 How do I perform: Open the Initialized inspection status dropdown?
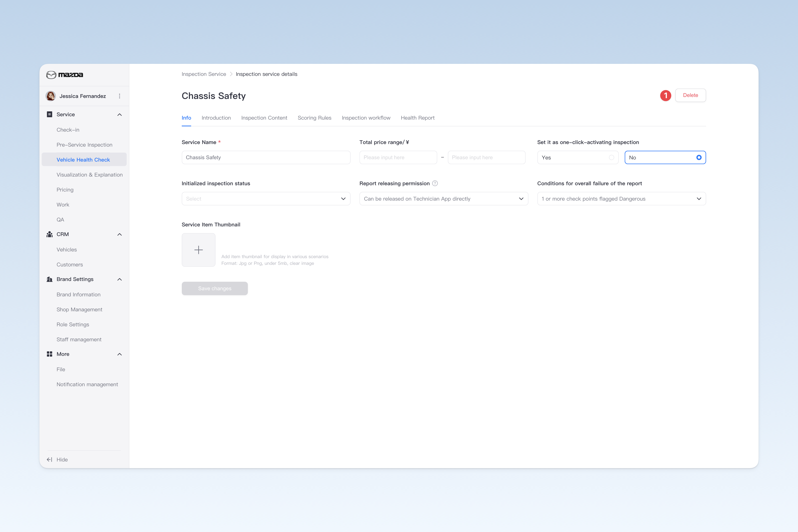pos(266,198)
